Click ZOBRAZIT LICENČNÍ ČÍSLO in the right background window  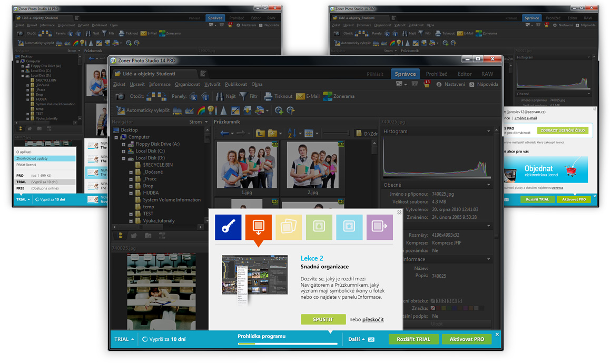pyautogui.click(x=563, y=130)
